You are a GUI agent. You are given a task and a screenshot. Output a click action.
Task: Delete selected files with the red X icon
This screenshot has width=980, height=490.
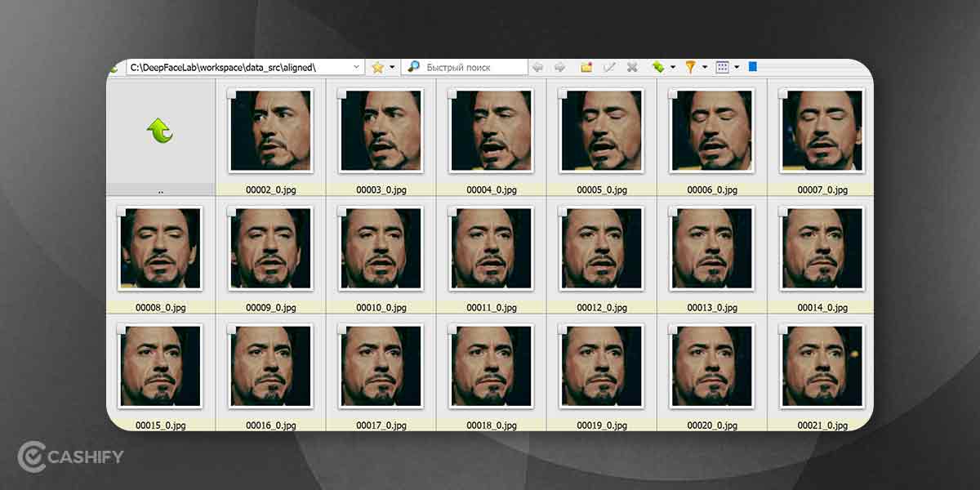tap(632, 66)
